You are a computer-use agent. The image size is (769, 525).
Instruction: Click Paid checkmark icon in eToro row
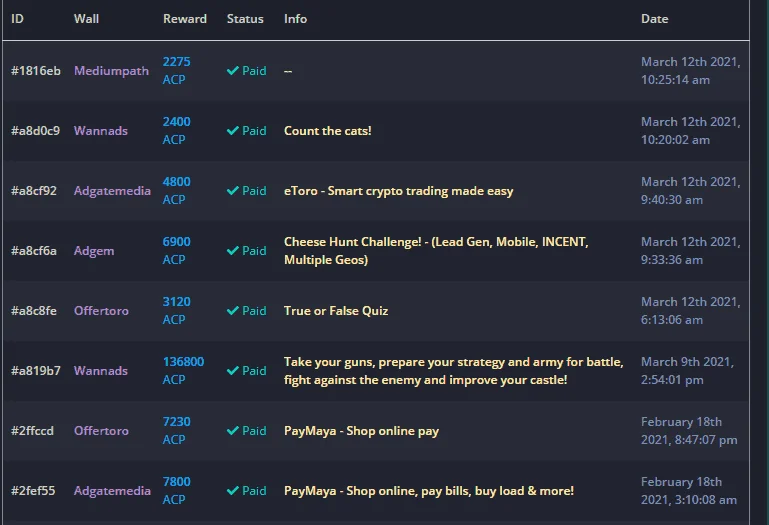(x=232, y=190)
